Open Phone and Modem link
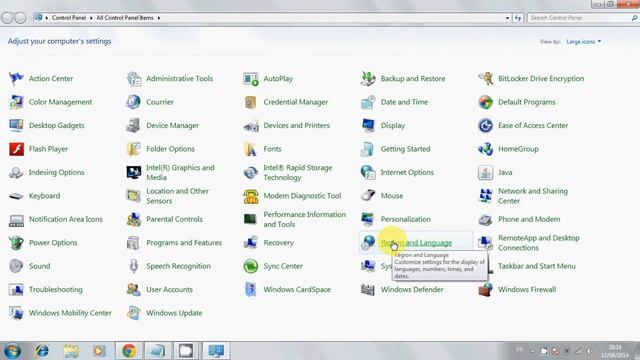Screen dimensions: 640x360 coord(529,219)
